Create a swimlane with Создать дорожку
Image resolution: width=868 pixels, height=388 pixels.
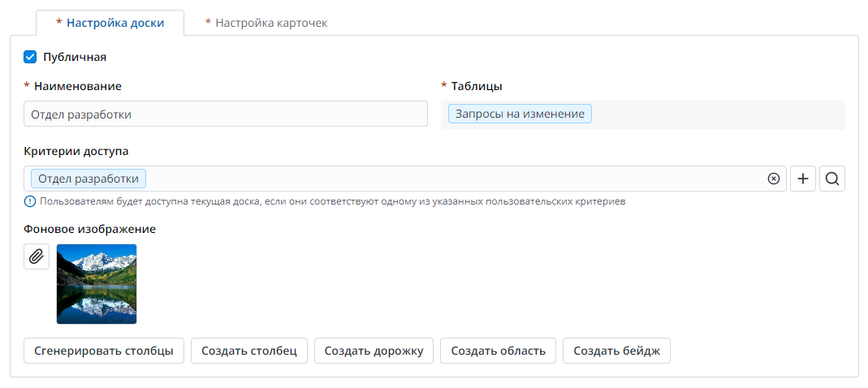(x=374, y=351)
